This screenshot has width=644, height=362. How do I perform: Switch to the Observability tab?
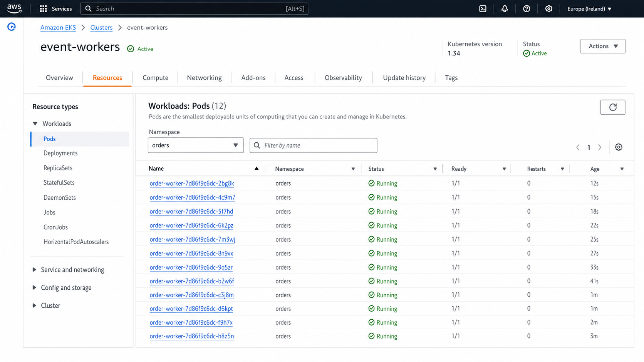coord(343,78)
